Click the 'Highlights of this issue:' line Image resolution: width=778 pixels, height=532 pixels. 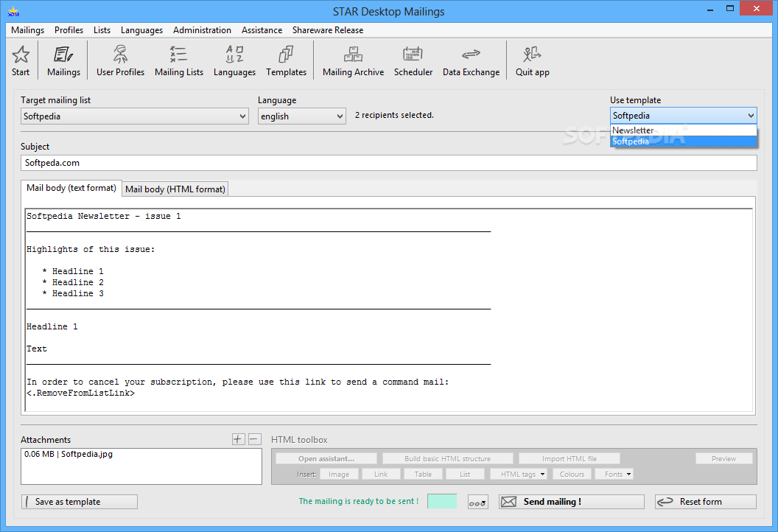click(91, 249)
